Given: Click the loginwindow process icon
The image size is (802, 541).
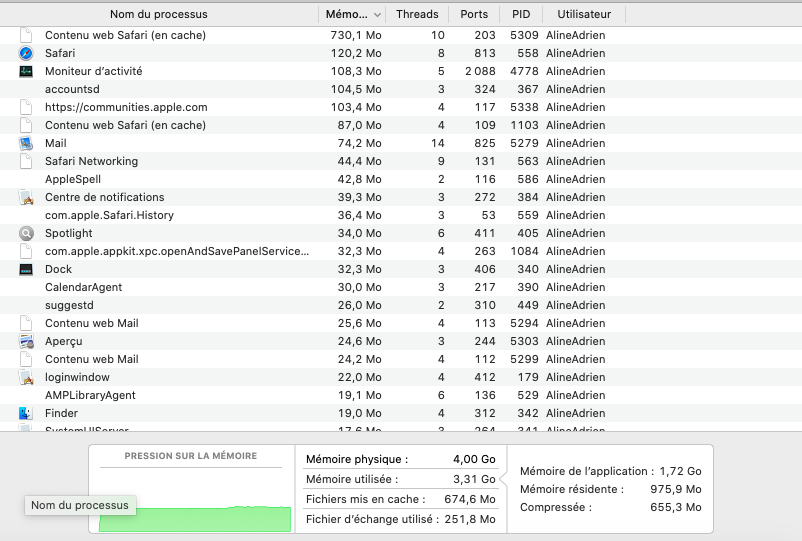Looking at the screenshot, I should [x=26, y=377].
